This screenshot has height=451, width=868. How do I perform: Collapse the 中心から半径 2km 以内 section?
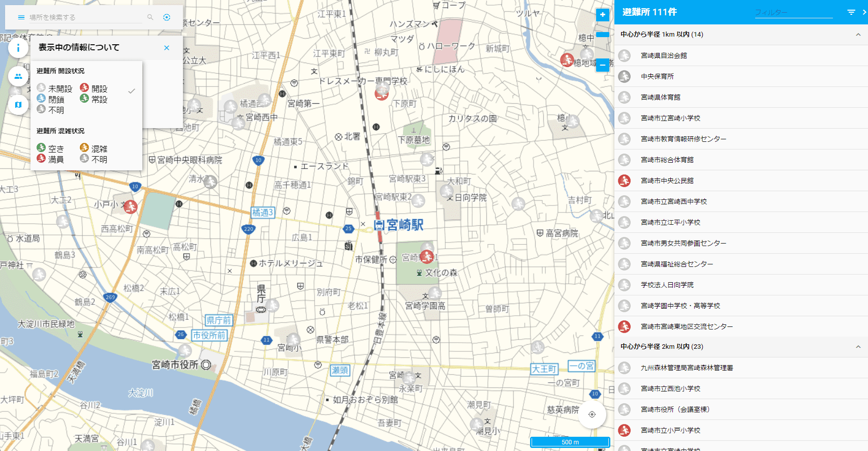(858, 347)
